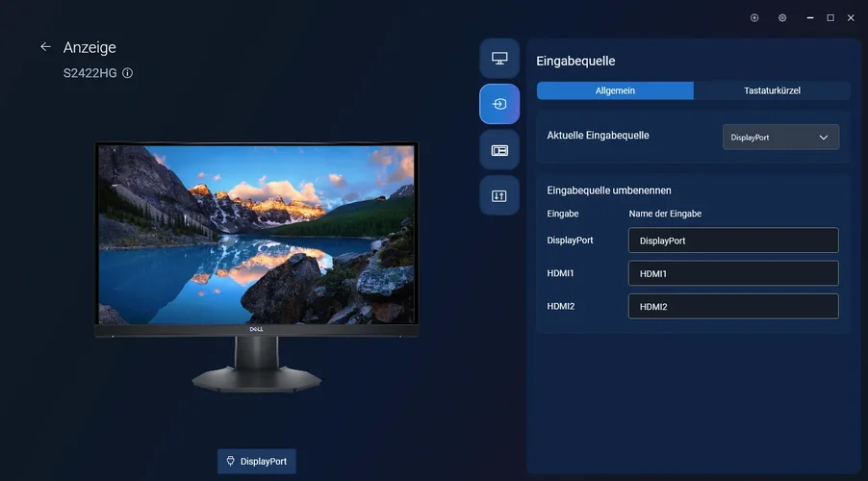Maximize the window

point(830,17)
